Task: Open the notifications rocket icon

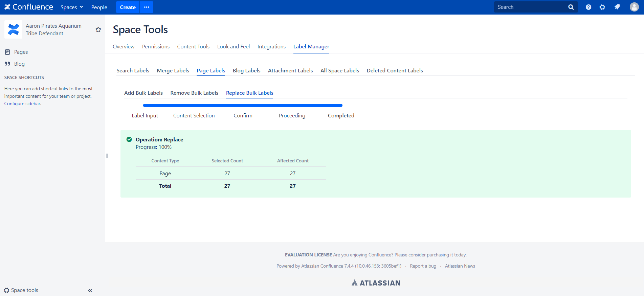Action: point(617,7)
